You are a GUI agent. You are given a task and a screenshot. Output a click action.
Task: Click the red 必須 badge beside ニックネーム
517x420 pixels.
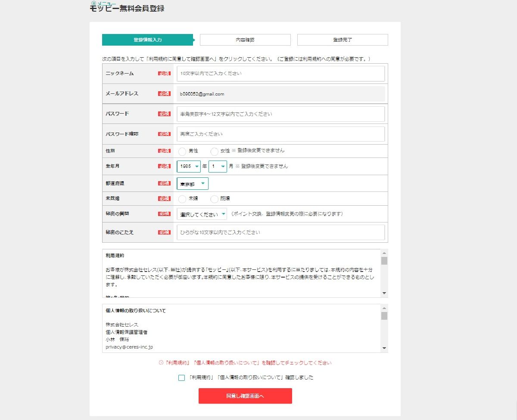(164, 74)
